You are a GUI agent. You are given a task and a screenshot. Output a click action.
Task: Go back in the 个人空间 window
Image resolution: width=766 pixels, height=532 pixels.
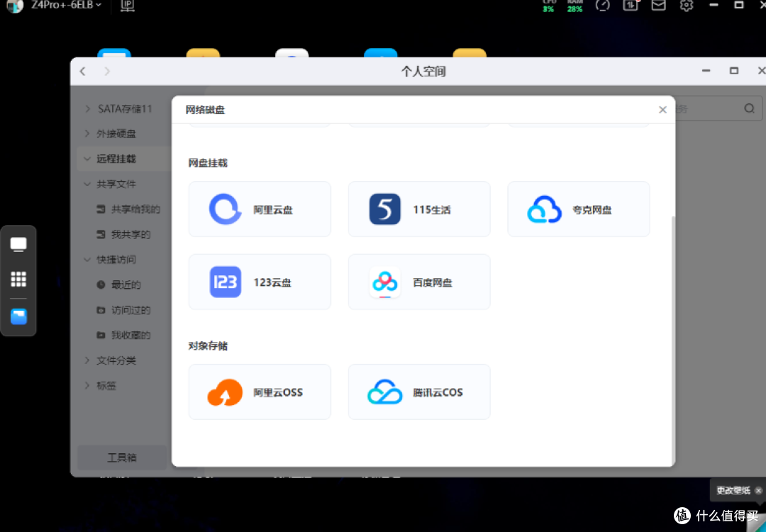click(x=82, y=72)
